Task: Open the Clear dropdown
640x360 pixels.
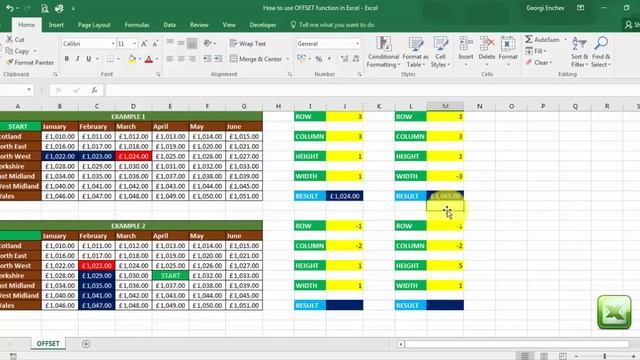Action: click(538, 62)
